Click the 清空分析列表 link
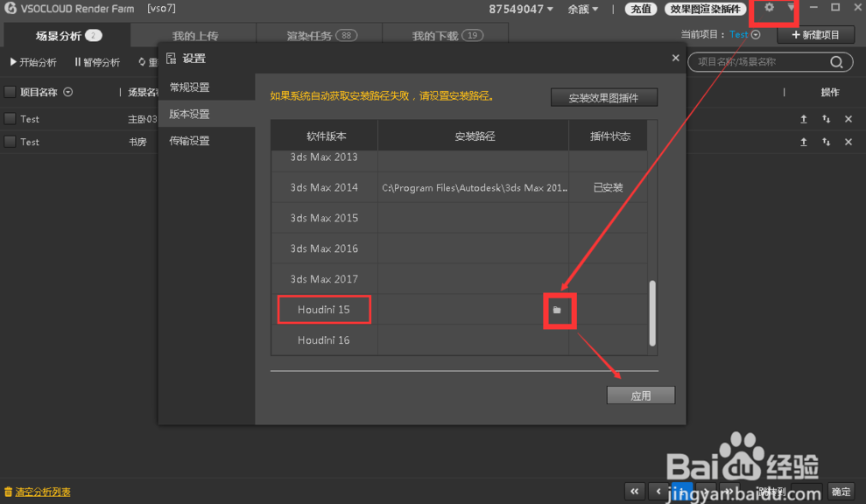 (43, 492)
